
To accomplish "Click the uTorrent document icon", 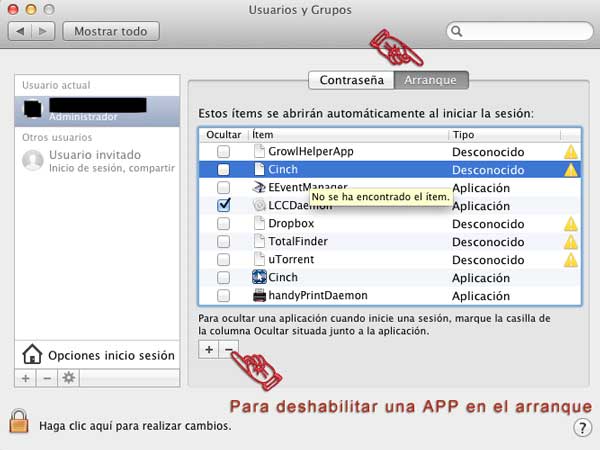I will pos(259,259).
